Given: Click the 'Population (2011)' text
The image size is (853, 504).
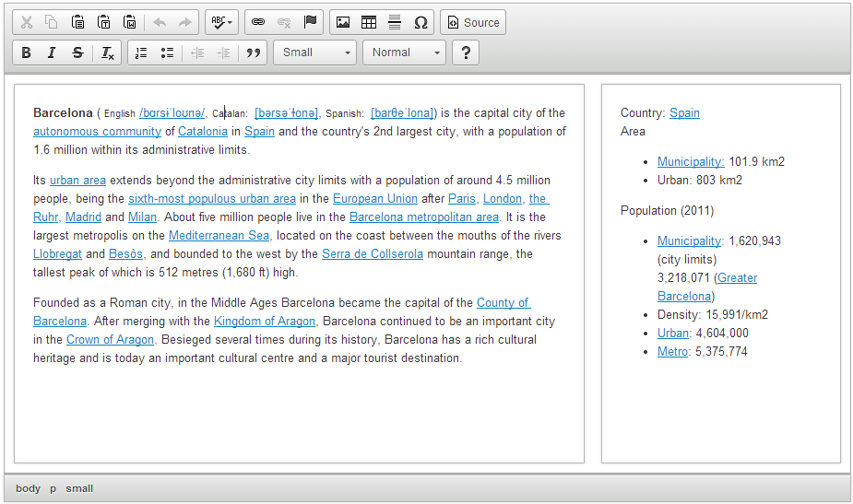Looking at the screenshot, I should pos(667,211).
